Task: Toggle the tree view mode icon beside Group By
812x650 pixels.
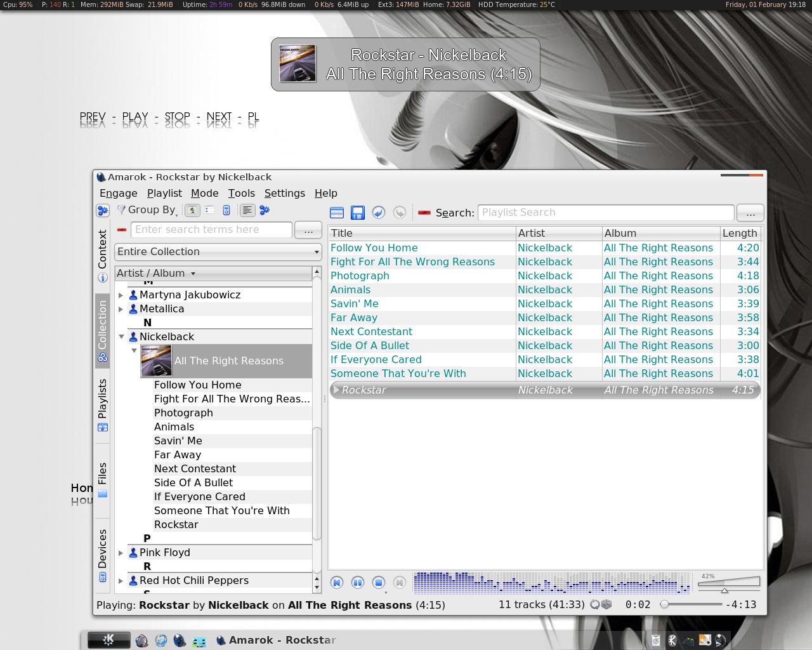Action: pos(192,210)
